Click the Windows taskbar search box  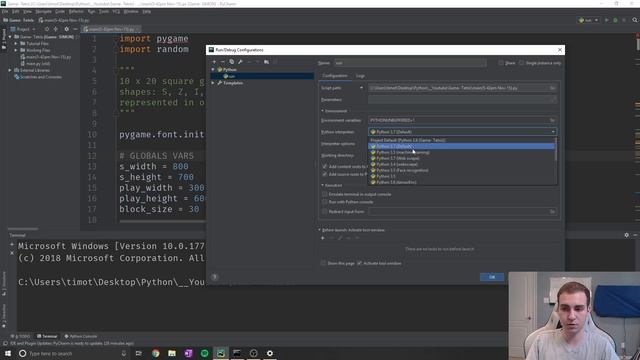(73, 353)
